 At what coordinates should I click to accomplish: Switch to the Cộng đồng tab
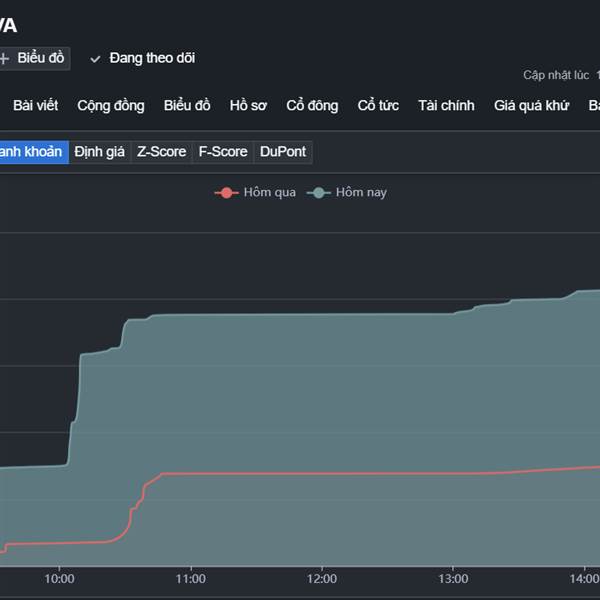tap(111, 106)
